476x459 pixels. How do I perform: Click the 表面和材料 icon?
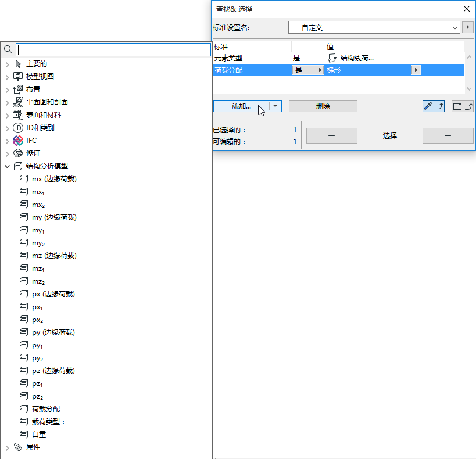18,115
